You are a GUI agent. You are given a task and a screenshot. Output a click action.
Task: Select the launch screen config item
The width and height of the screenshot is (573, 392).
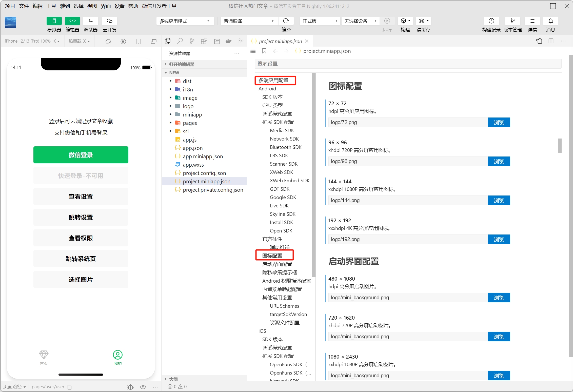tap(277, 264)
